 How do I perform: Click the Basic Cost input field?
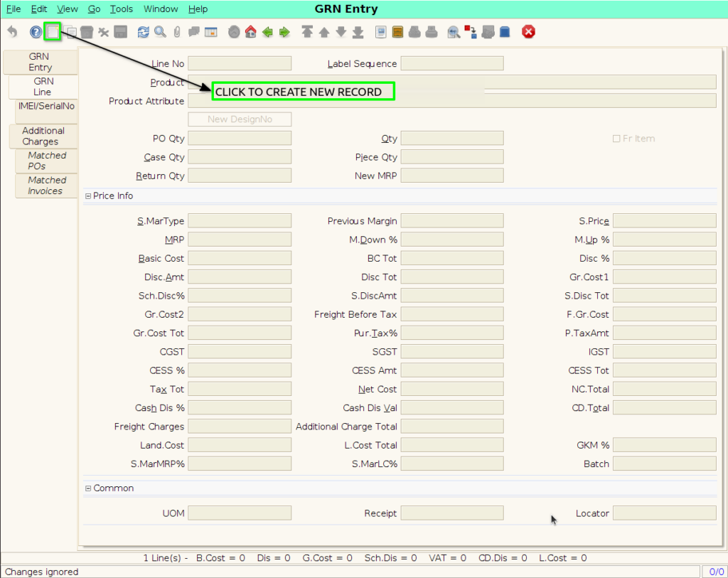tap(240, 258)
